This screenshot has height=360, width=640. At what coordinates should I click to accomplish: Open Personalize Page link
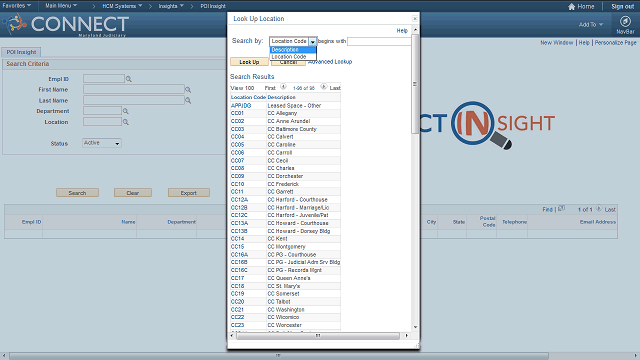(x=615, y=42)
